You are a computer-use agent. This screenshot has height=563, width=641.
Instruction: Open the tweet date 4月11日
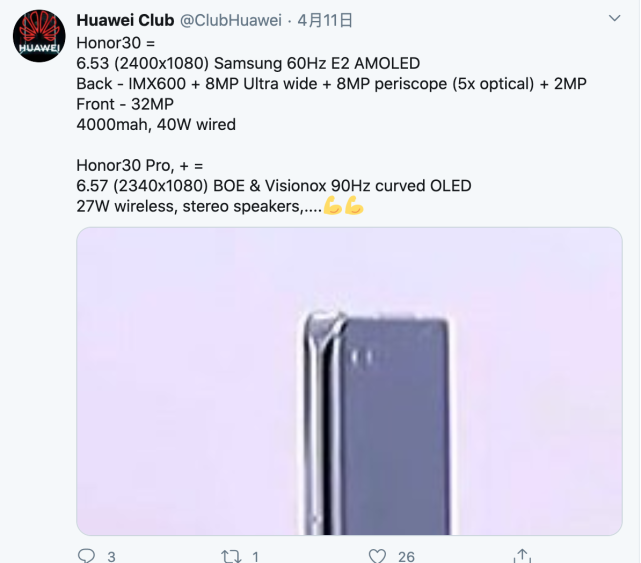[x=325, y=20]
